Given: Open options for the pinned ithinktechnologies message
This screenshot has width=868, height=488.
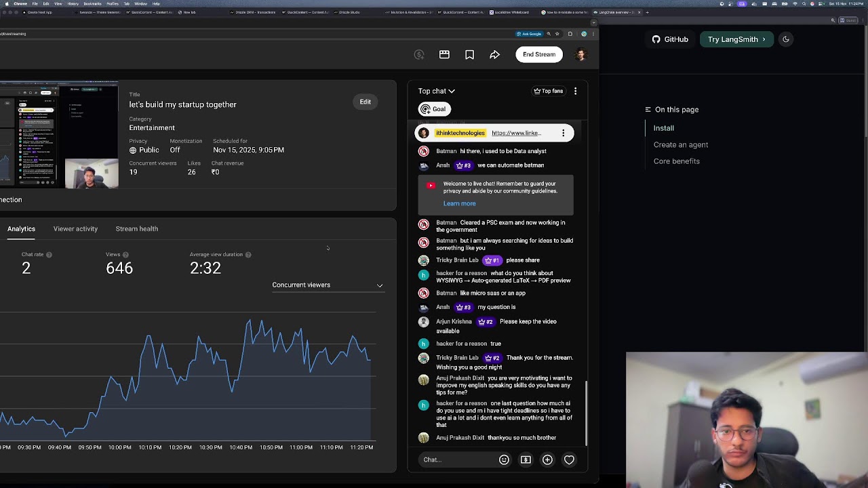Looking at the screenshot, I should (563, 133).
